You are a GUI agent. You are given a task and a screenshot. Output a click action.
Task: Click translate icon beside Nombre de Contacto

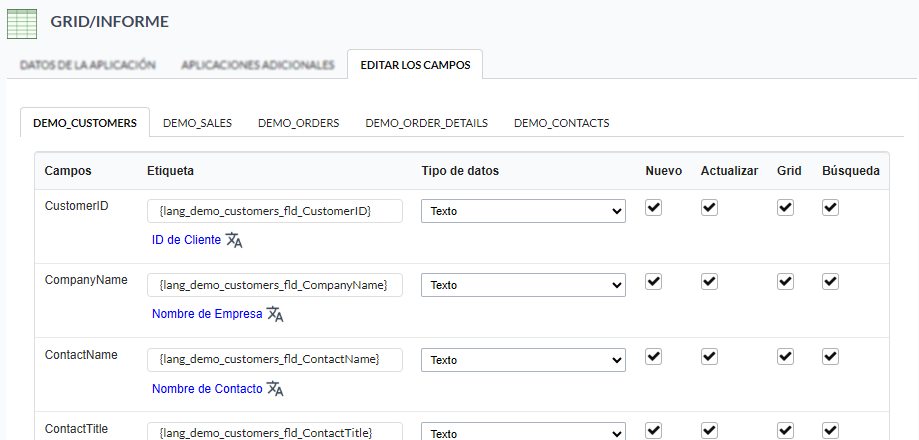pos(275,389)
